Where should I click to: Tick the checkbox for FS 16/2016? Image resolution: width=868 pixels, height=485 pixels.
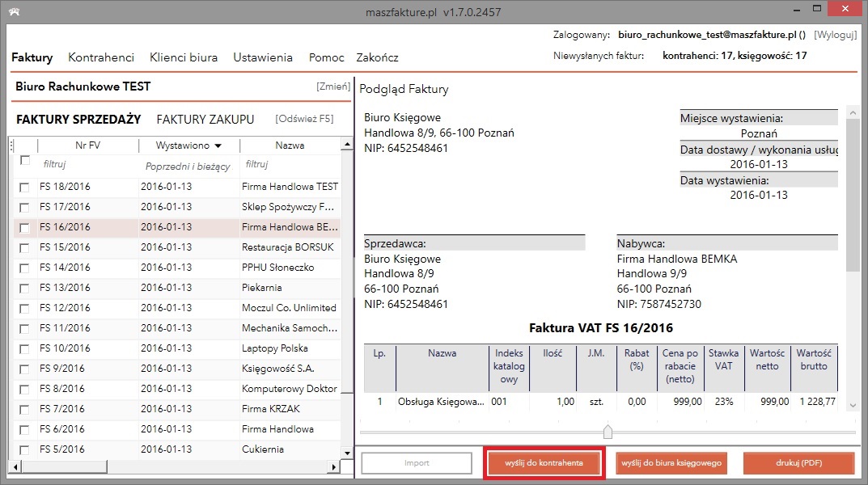tap(24, 228)
